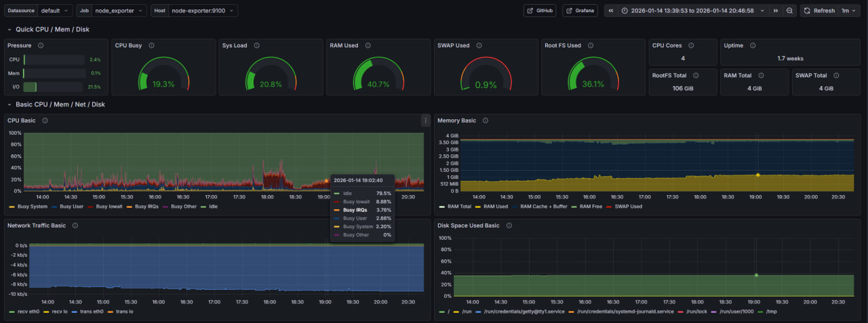Open the Job node_exporter dropdown
Screen dimensions: 868x323
119,11
